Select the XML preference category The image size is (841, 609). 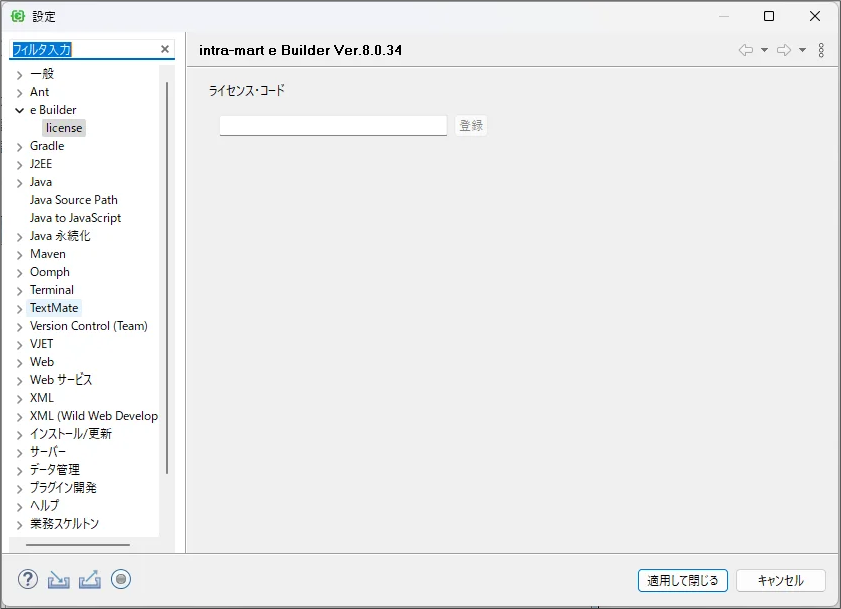tap(42, 398)
